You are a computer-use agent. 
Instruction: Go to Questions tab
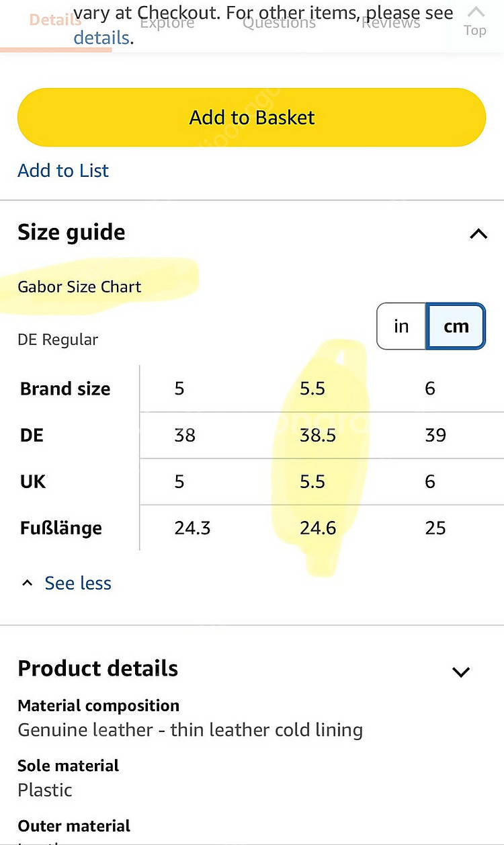pyautogui.click(x=279, y=22)
